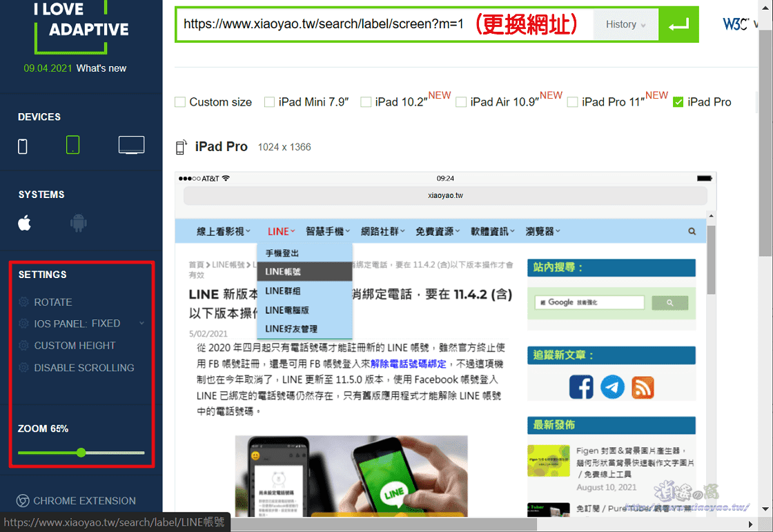This screenshot has width=773, height=532.
Task: Open the Telegram follow icon
Action: (x=612, y=387)
